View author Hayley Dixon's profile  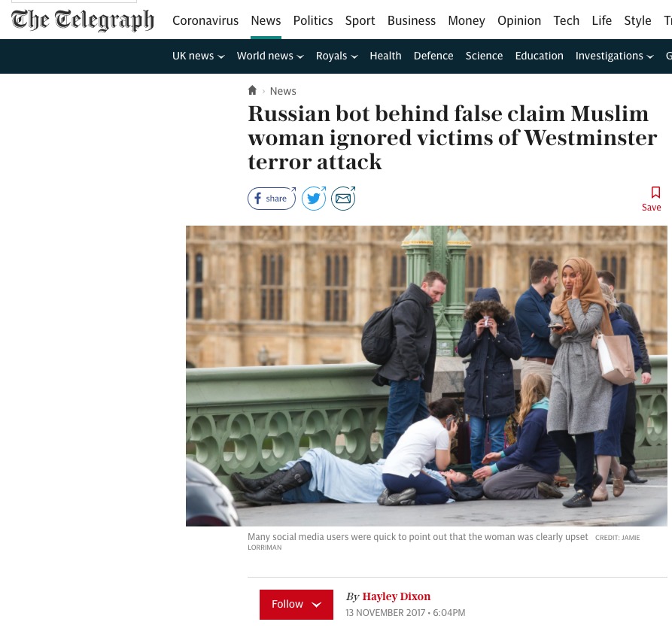396,596
